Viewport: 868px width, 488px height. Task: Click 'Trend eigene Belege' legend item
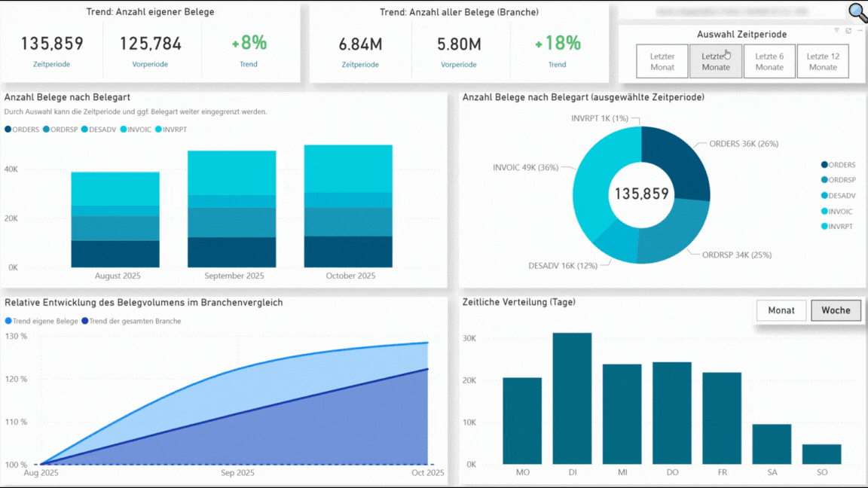click(x=8, y=321)
